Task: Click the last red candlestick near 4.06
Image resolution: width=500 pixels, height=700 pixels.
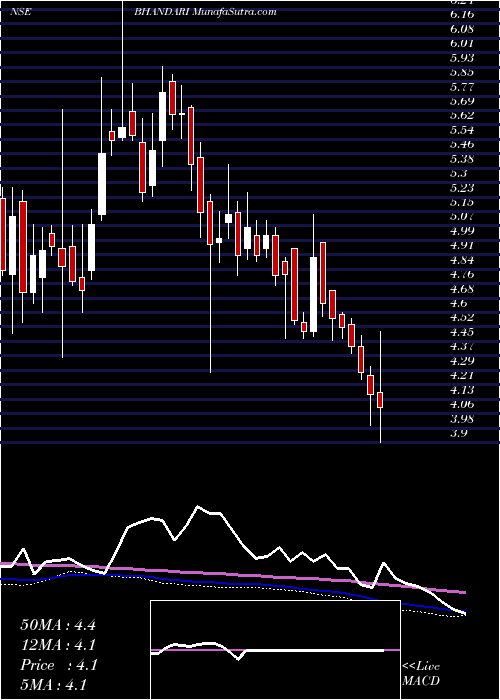Action: coord(380,400)
